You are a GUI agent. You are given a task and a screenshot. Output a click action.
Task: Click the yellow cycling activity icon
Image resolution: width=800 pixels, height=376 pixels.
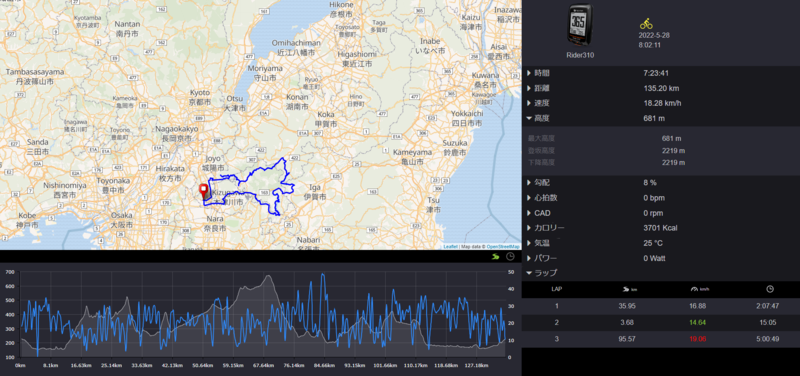tap(646, 23)
